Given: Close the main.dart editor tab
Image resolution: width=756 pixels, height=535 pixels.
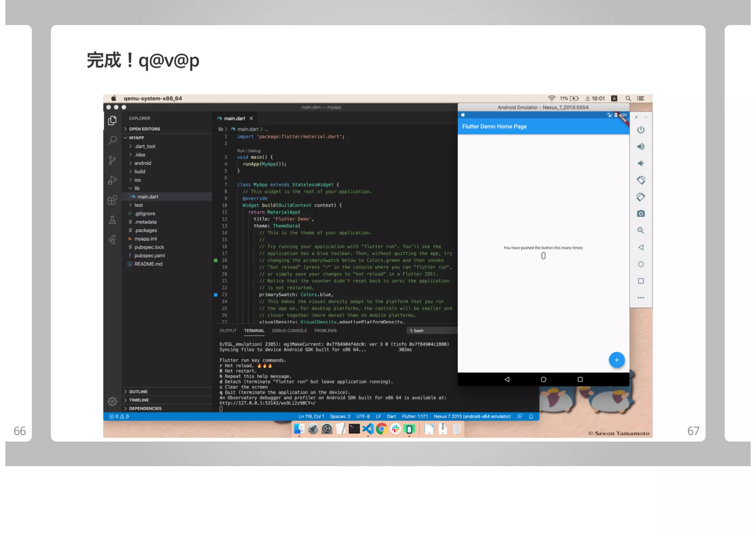Looking at the screenshot, I should pos(251,119).
